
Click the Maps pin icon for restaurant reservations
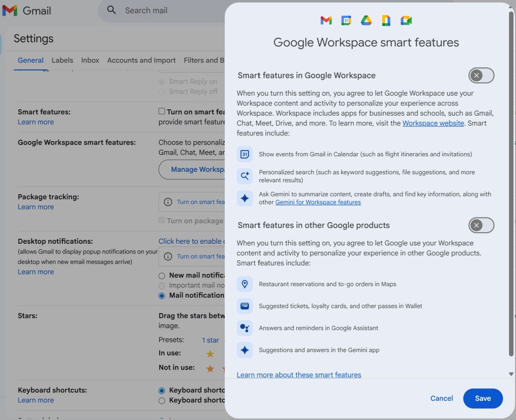pos(245,284)
